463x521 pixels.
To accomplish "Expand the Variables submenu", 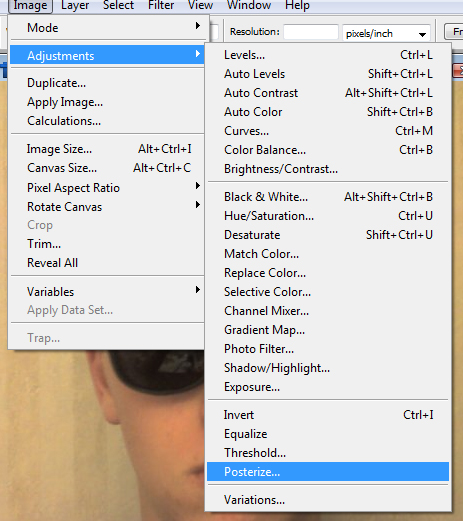I will point(107,292).
